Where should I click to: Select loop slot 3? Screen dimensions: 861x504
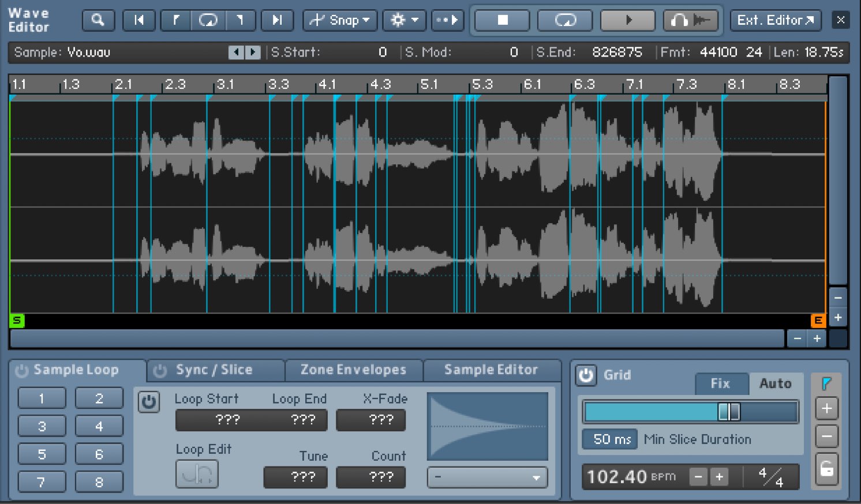pos(42,426)
